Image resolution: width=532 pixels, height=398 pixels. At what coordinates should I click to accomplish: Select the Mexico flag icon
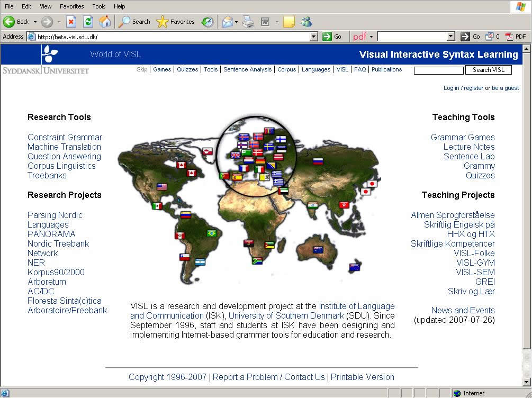pyautogui.click(x=157, y=206)
